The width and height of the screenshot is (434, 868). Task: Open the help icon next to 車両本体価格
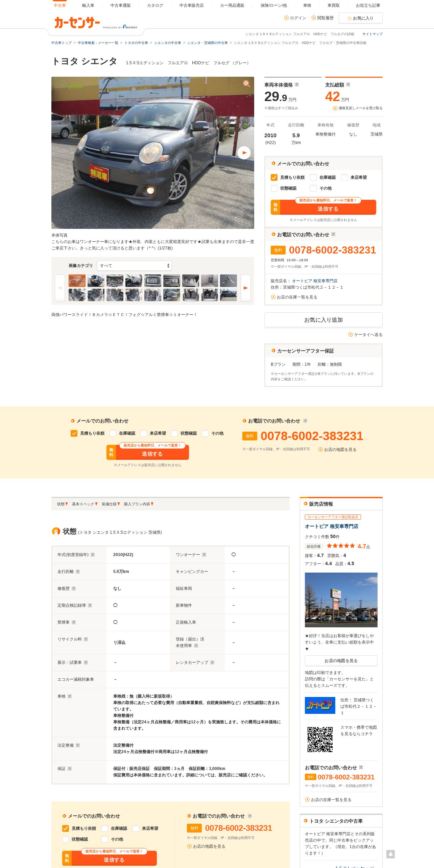click(297, 85)
